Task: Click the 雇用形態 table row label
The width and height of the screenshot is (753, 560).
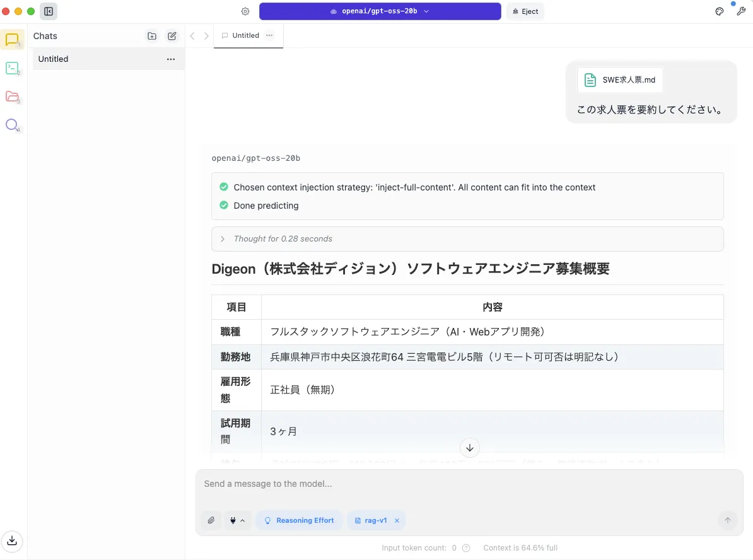Action: (235, 390)
